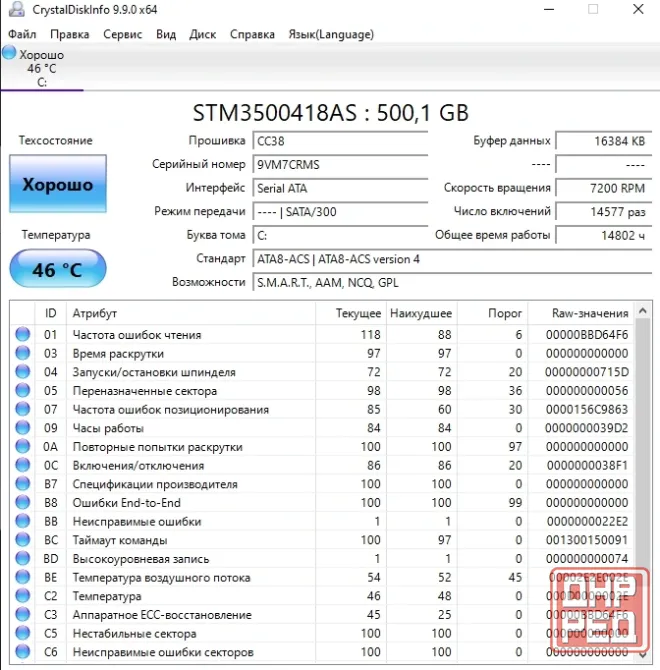Click the Часы работы attribute text
The width and height of the screenshot is (660, 670).
[108, 428]
